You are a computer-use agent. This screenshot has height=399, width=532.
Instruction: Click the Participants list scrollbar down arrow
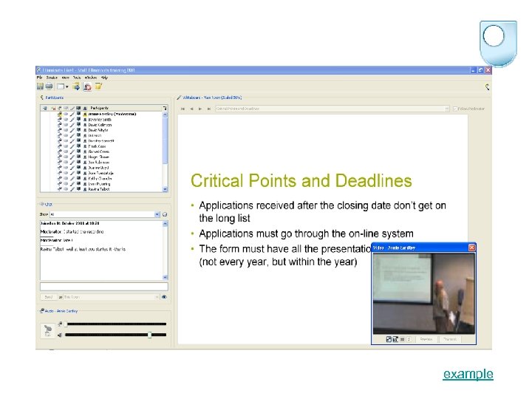[x=166, y=189]
